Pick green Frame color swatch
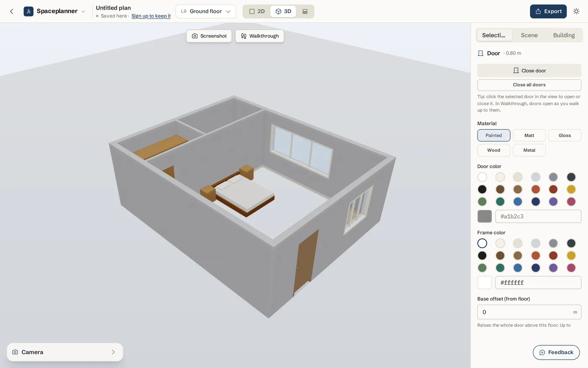588x368 pixels. tap(482, 268)
